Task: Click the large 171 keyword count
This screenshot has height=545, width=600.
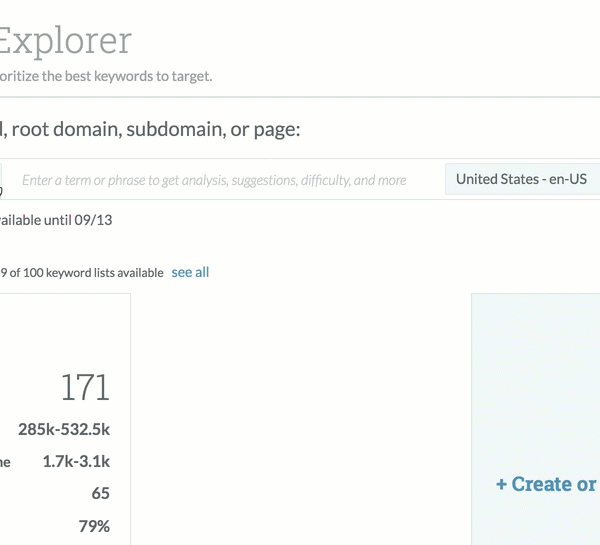Action: click(85, 387)
